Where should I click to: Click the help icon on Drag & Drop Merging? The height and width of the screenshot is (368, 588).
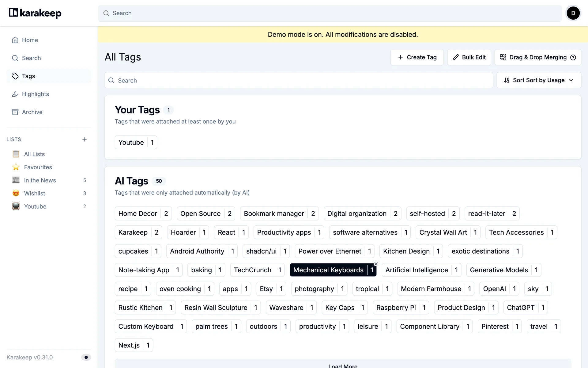pos(573,57)
